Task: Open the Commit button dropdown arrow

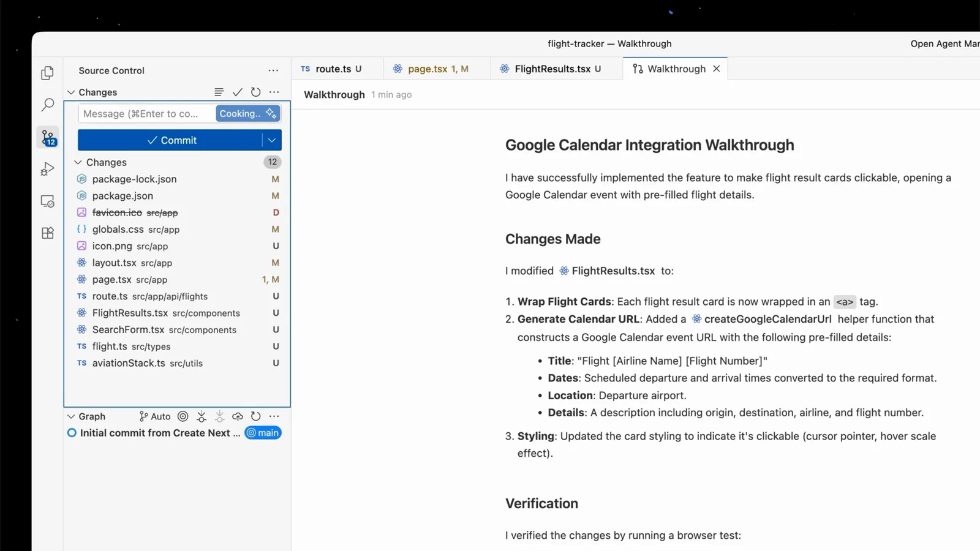Action: click(272, 140)
